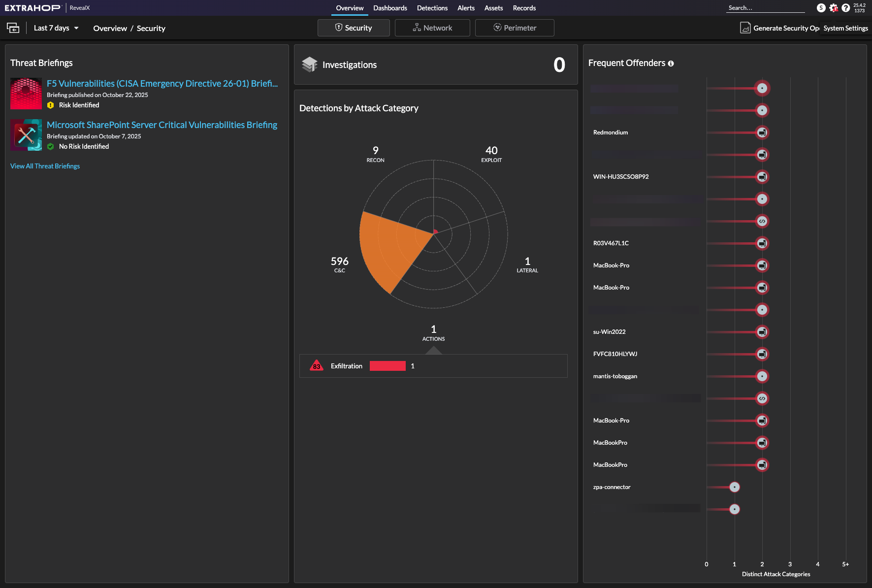872x588 pixels.
Task: Open the Detections menu item
Action: coord(432,8)
